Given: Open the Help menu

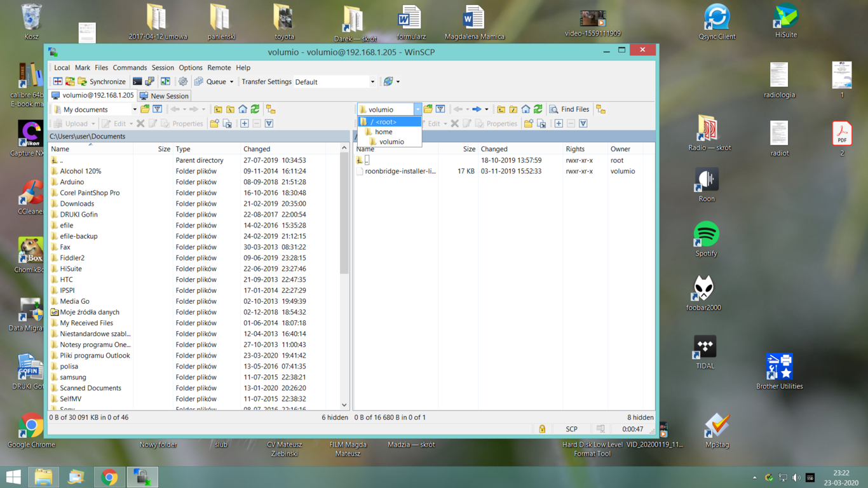Looking at the screenshot, I should pos(243,67).
